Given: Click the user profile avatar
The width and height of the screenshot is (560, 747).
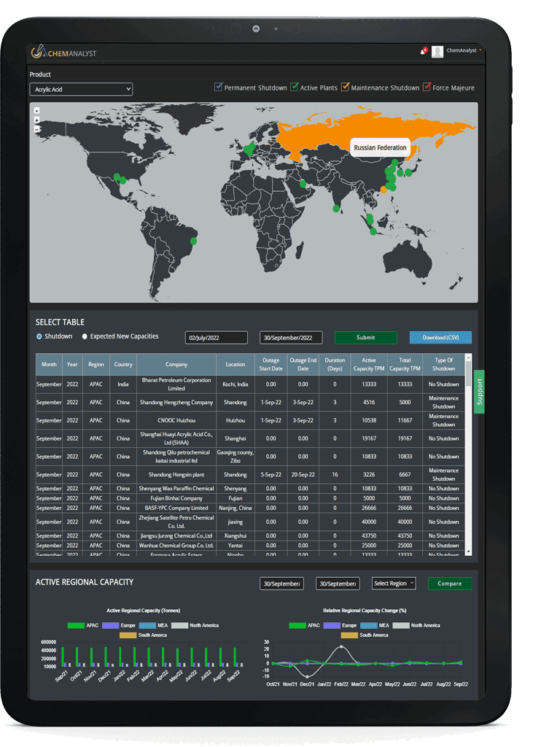Looking at the screenshot, I should (437, 51).
